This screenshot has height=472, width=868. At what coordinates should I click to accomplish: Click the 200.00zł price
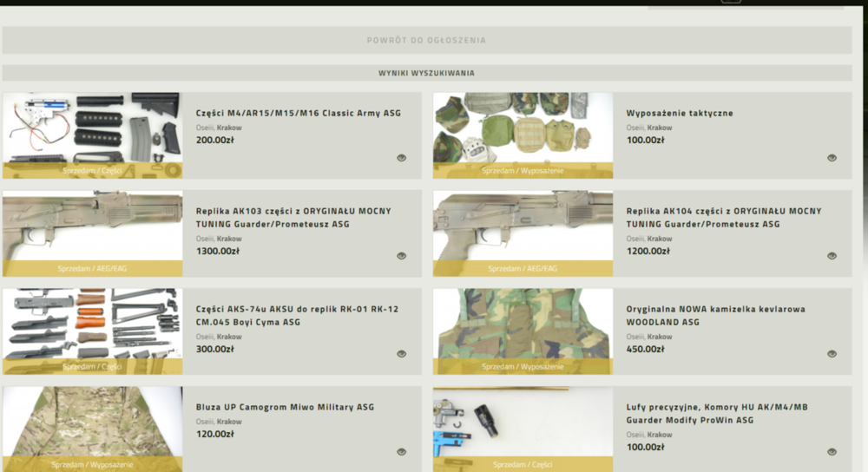click(214, 140)
